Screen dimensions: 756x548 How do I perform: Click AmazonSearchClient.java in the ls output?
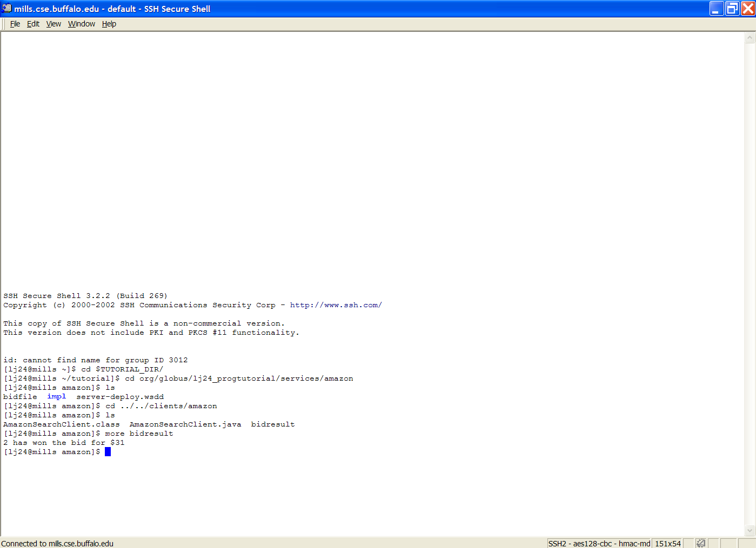tap(185, 424)
